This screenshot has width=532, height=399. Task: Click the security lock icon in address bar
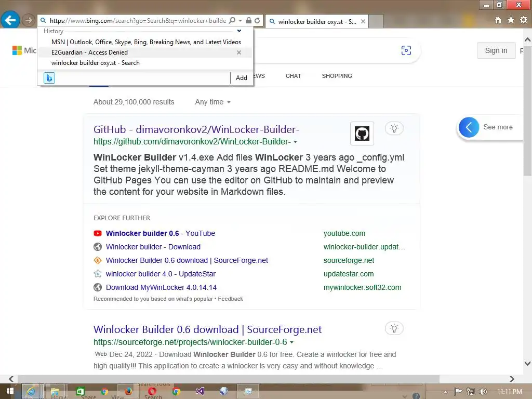pos(249,20)
